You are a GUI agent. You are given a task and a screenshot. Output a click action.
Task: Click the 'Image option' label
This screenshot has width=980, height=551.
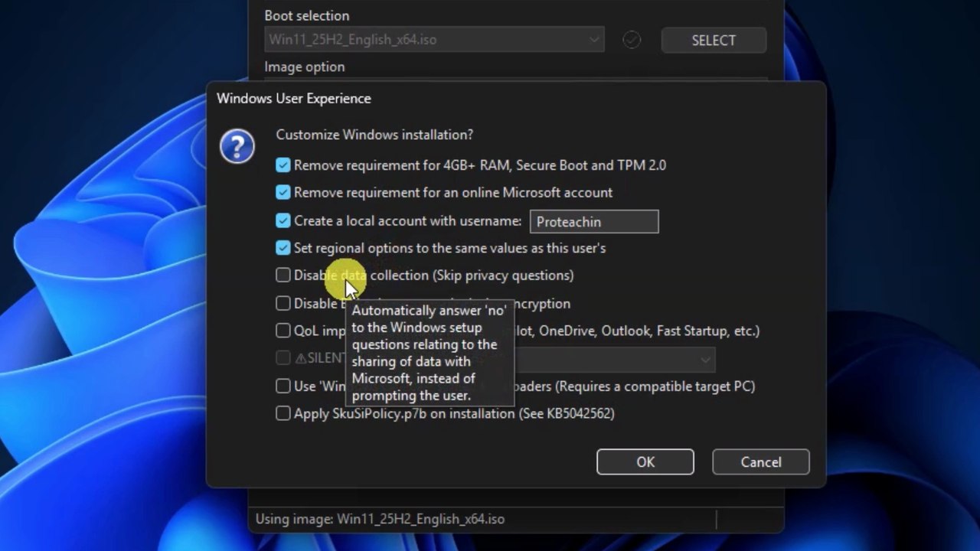tap(305, 67)
